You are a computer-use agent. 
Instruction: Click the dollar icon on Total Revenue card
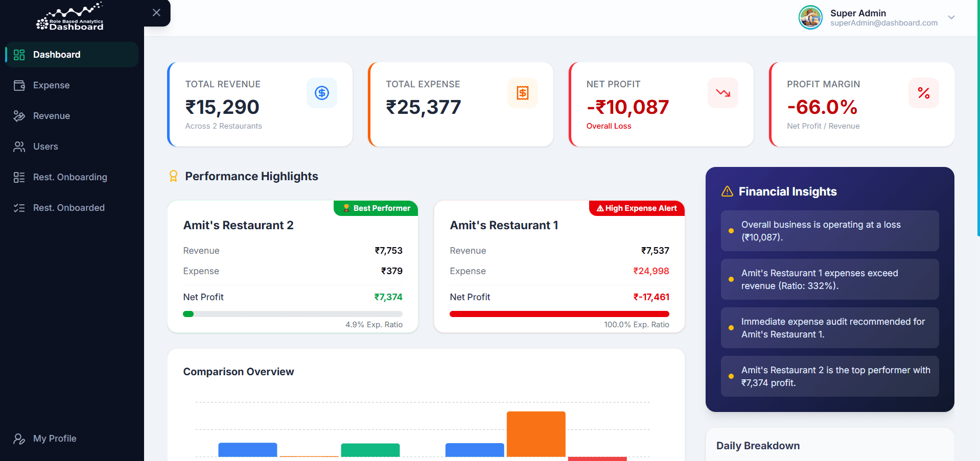tap(322, 93)
